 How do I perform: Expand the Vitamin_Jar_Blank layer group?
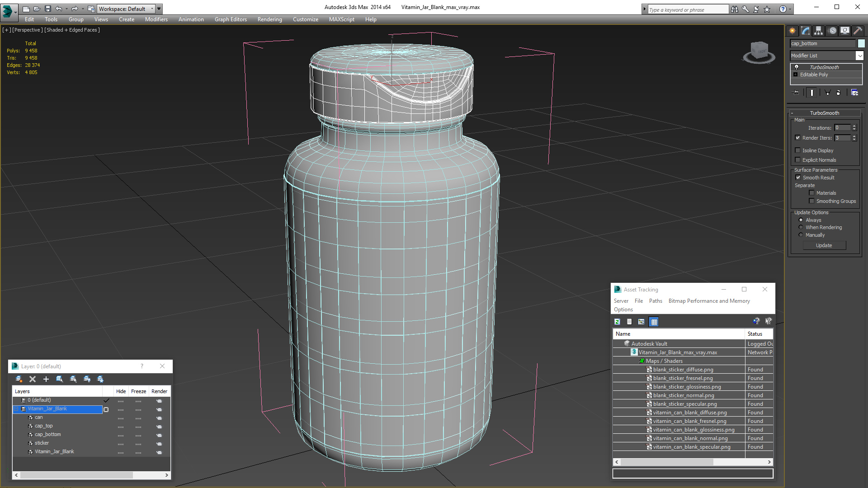pyautogui.click(x=17, y=409)
